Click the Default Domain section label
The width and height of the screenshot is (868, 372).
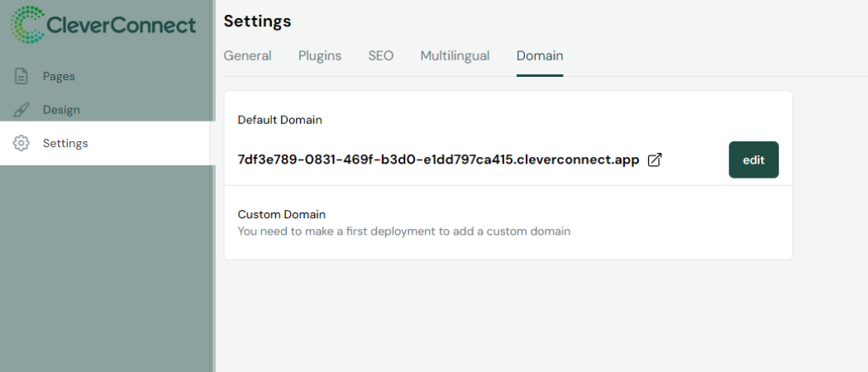pyautogui.click(x=279, y=120)
